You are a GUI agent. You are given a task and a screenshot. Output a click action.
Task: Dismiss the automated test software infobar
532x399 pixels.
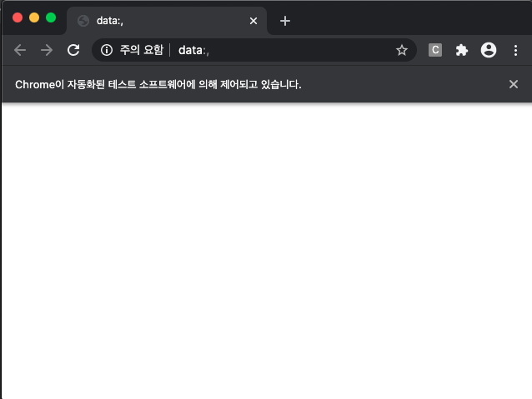click(514, 84)
